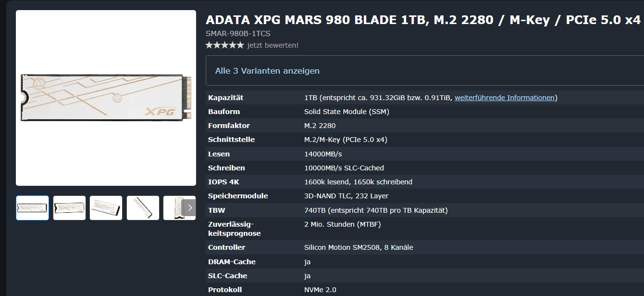Click the first rating star
The height and width of the screenshot is (296, 644).
[x=210, y=45]
